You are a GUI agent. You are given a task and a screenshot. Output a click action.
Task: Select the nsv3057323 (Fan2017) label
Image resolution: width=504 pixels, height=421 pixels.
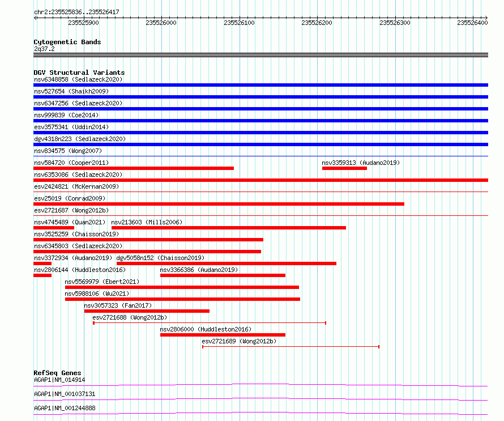point(118,305)
